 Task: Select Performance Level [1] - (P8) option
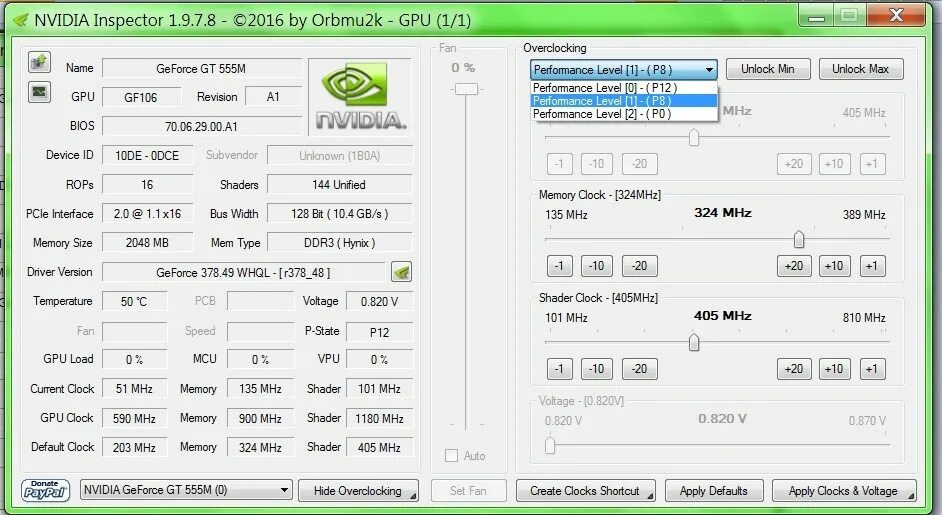coord(624,101)
